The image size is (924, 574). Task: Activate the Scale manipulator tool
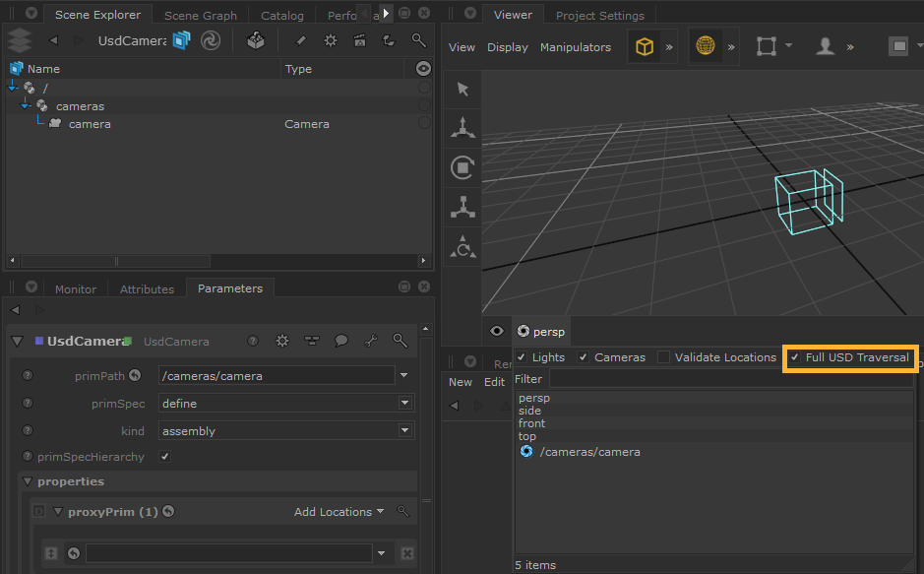pos(462,207)
